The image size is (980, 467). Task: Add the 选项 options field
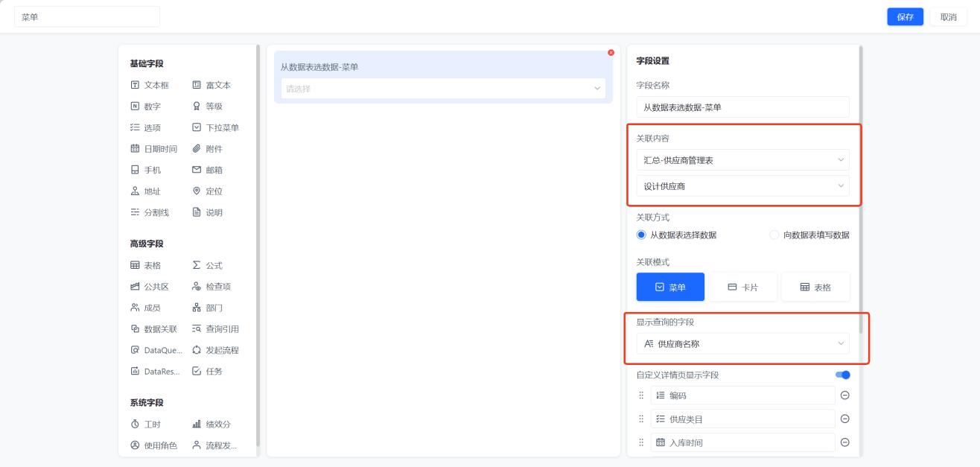click(x=145, y=127)
